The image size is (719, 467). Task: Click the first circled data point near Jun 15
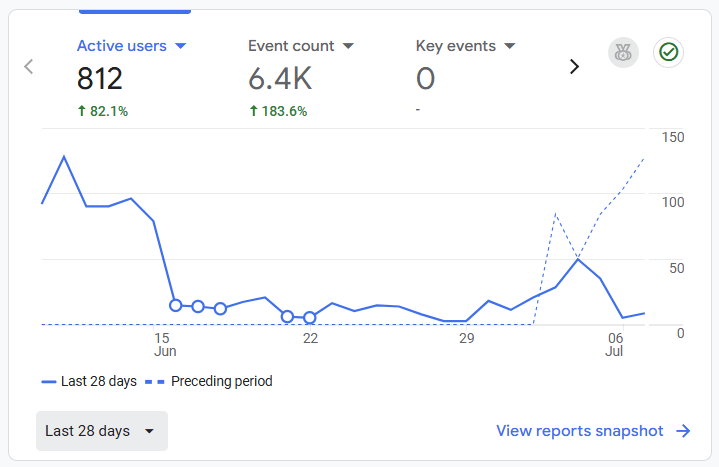[x=176, y=305]
